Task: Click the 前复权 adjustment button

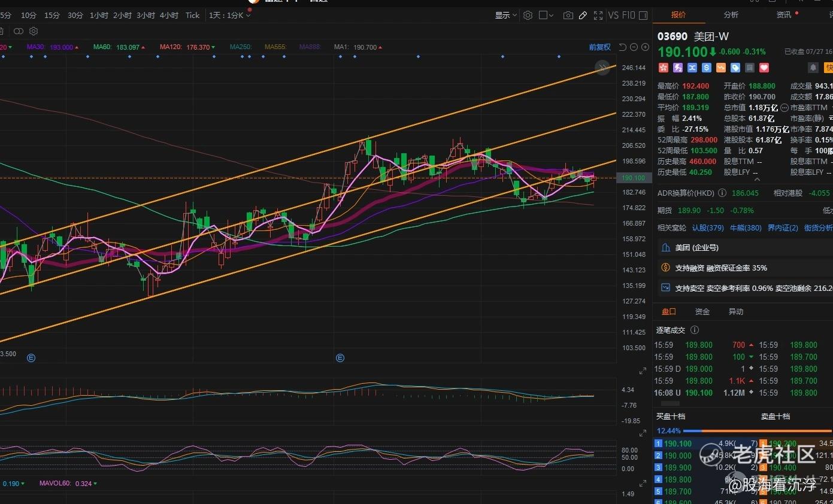Action: (x=599, y=47)
